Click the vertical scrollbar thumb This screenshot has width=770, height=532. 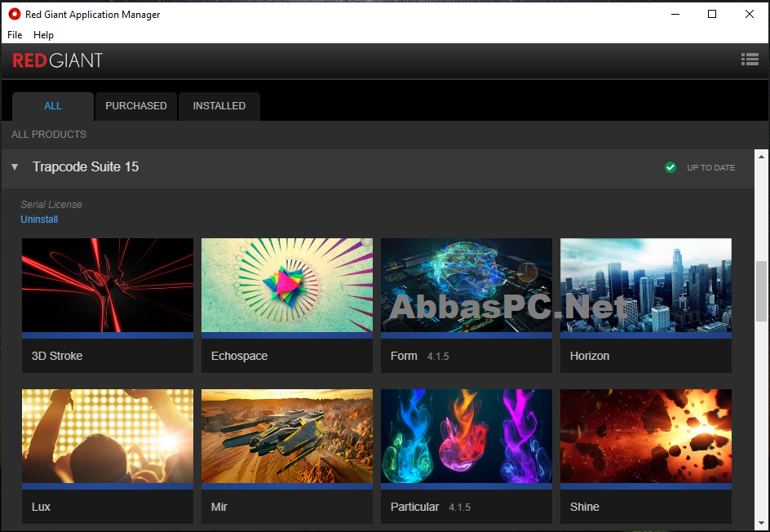pyautogui.click(x=761, y=291)
